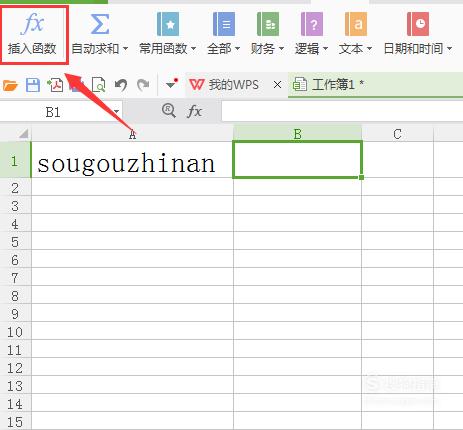The image size is (463, 430).
Task: Open print preview icon
Action: point(99,85)
